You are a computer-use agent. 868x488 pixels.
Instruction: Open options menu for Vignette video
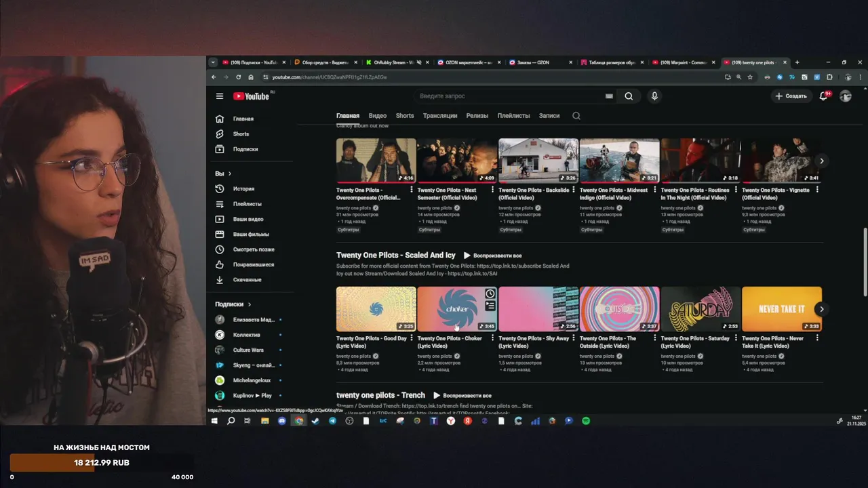817,190
